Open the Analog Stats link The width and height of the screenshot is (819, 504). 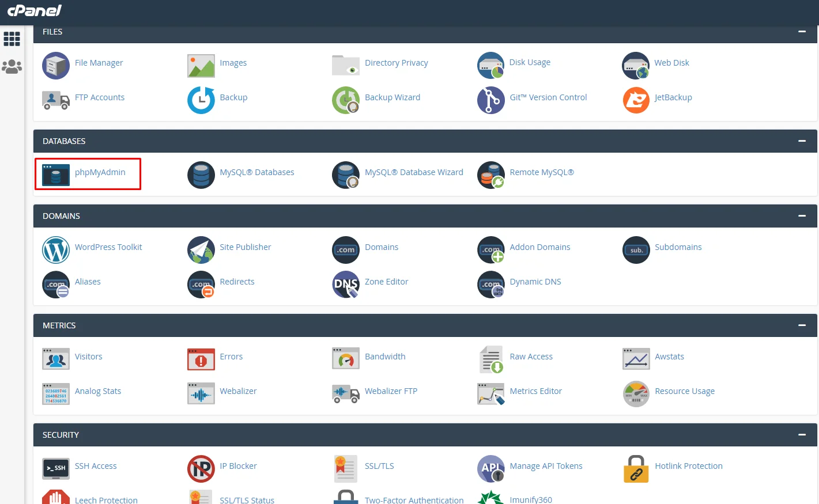click(98, 391)
